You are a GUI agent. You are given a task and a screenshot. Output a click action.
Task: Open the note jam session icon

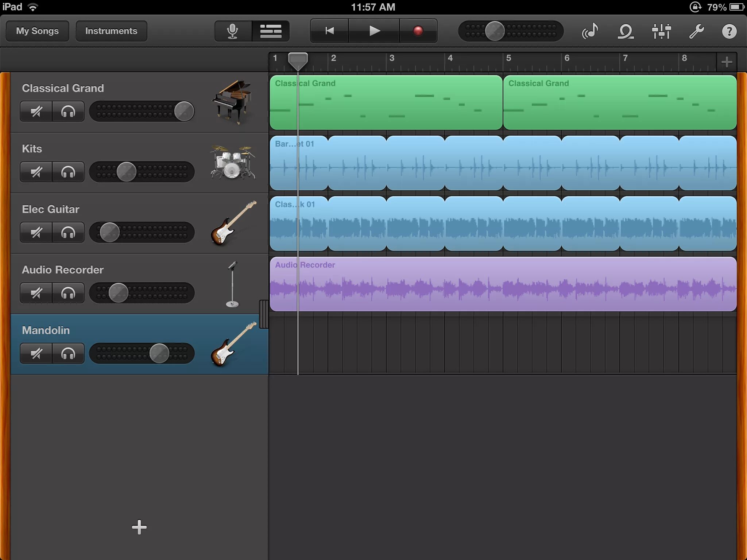(x=590, y=31)
